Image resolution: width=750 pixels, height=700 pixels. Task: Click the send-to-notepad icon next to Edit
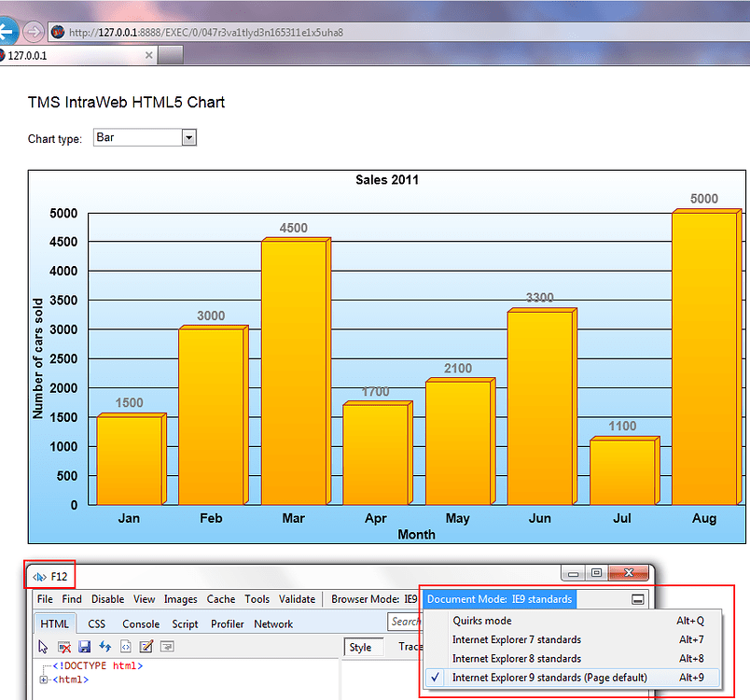click(x=168, y=646)
